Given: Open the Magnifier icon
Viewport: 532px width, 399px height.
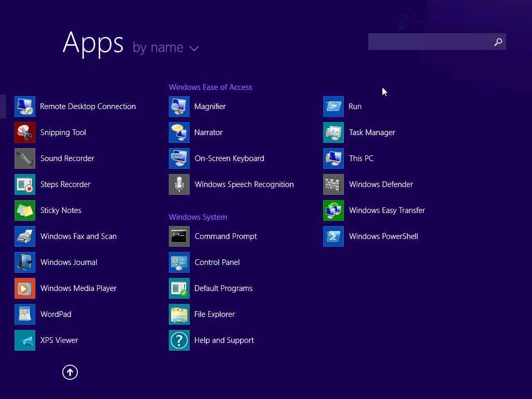Looking at the screenshot, I should click(179, 107).
